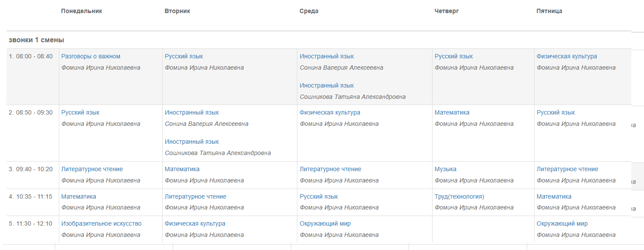Open Wednesday's first Иностранный язык with Сонина
Image resolution: width=644 pixels, height=250 pixels.
[327, 56]
